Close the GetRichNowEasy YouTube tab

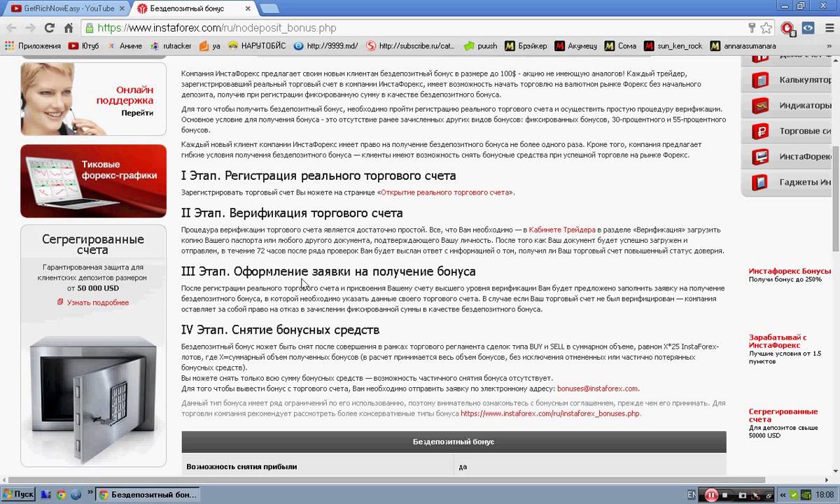pyautogui.click(x=121, y=8)
